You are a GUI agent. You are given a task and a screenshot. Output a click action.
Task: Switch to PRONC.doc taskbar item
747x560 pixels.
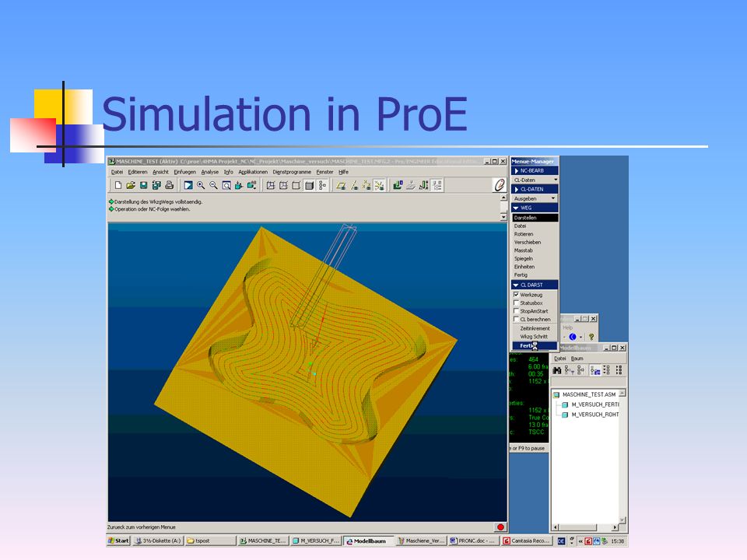[473, 541]
